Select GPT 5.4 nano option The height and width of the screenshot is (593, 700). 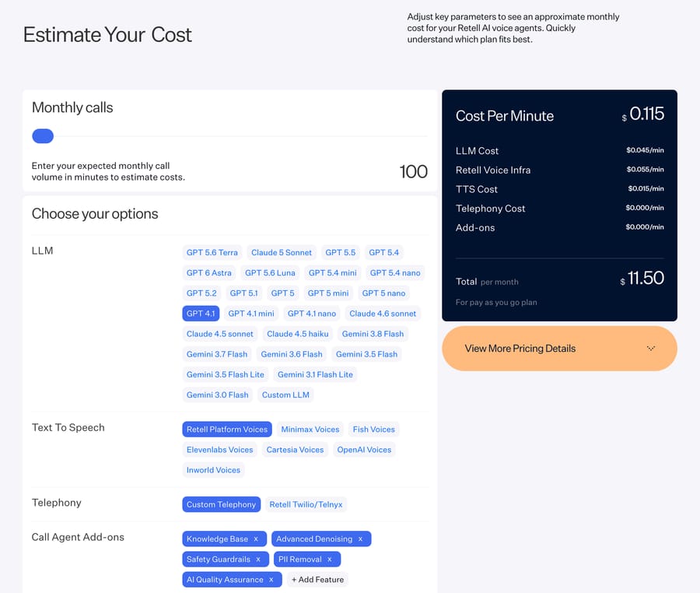[395, 273]
